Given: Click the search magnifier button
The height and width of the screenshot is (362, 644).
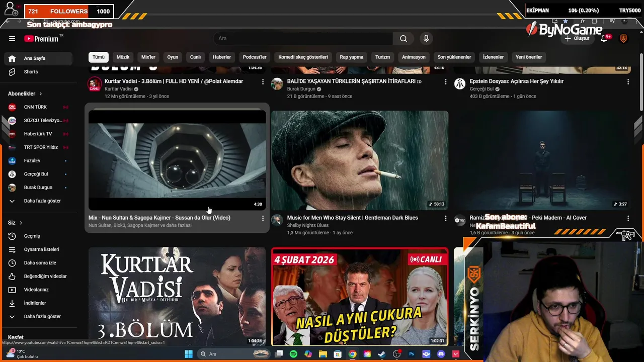Looking at the screenshot, I should [404, 39].
